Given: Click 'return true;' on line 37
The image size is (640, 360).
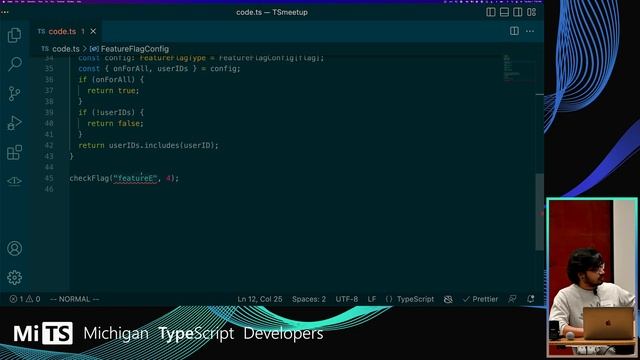Looking at the screenshot, I should pos(113,91).
